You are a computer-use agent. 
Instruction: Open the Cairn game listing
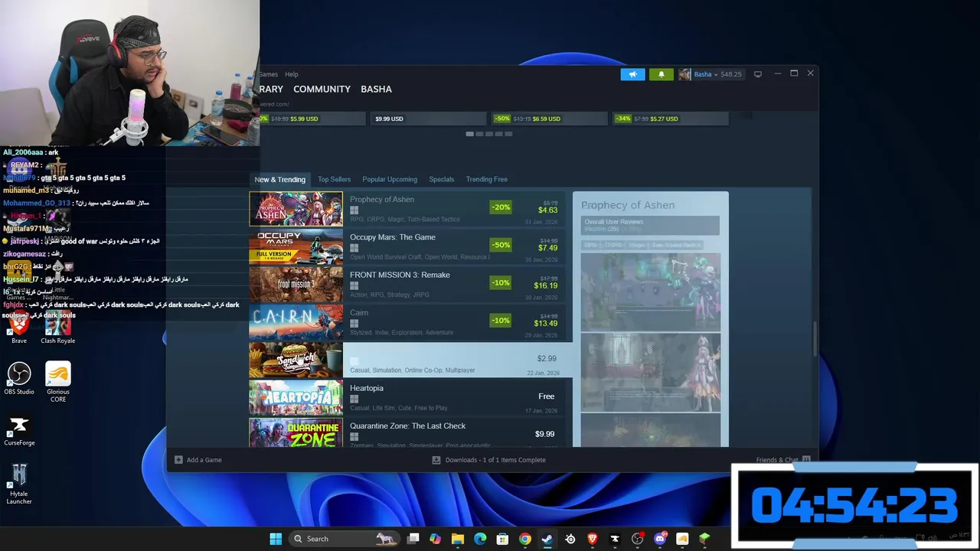(x=410, y=322)
